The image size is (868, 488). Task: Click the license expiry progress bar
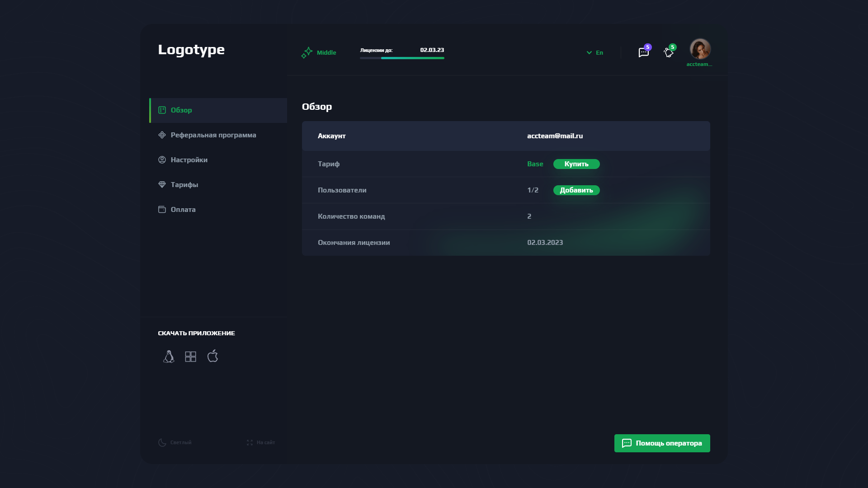[x=402, y=58]
